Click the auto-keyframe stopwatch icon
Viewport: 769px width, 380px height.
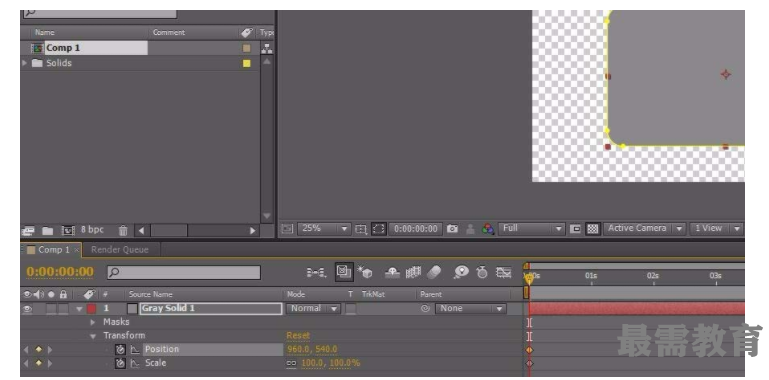click(482, 272)
